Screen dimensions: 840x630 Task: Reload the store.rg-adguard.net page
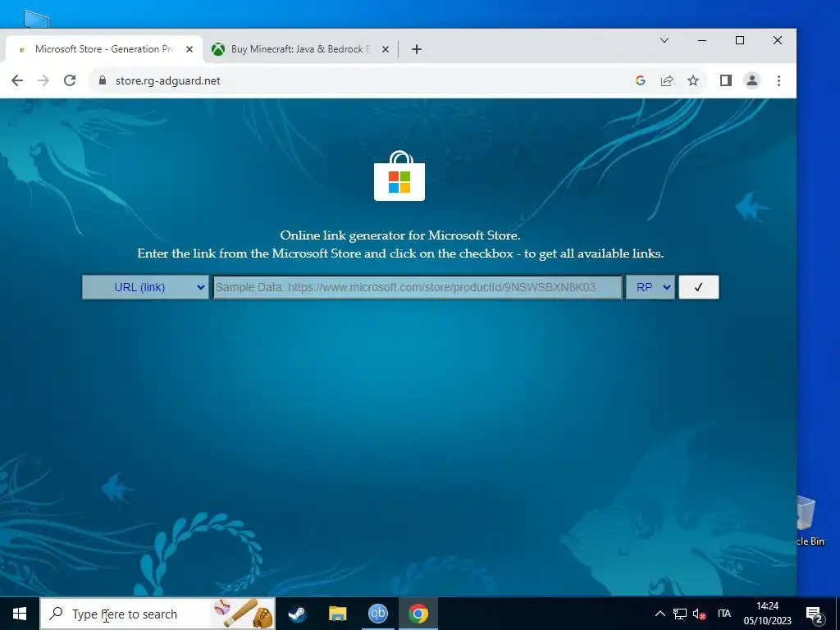coord(70,80)
